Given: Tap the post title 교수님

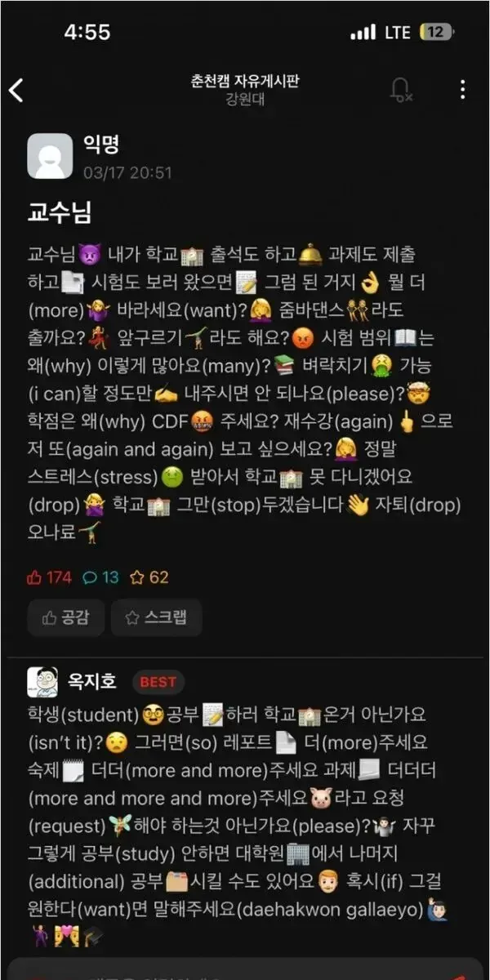Looking at the screenshot, I should click(x=60, y=212).
